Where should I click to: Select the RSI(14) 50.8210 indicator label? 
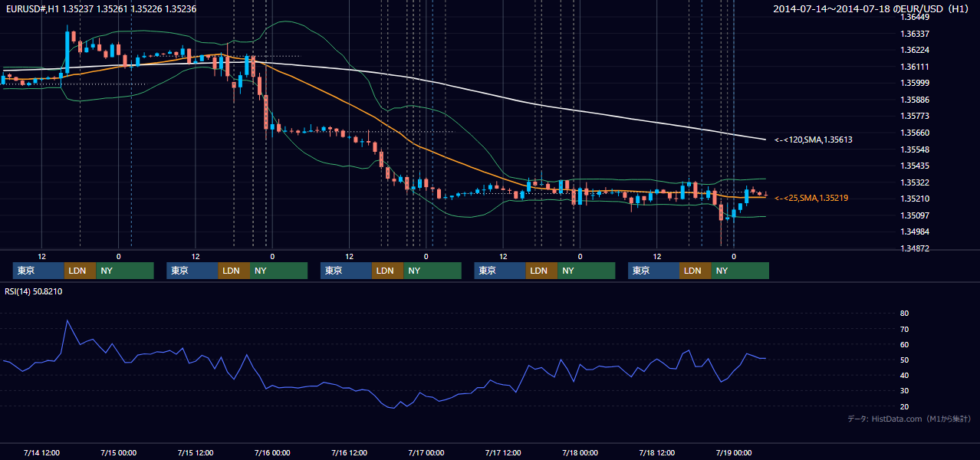click(34, 291)
